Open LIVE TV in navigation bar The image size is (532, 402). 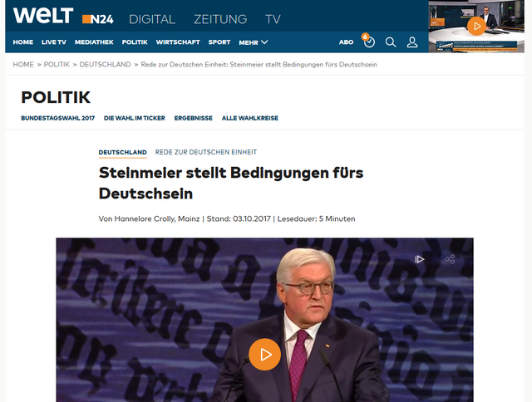[53, 42]
